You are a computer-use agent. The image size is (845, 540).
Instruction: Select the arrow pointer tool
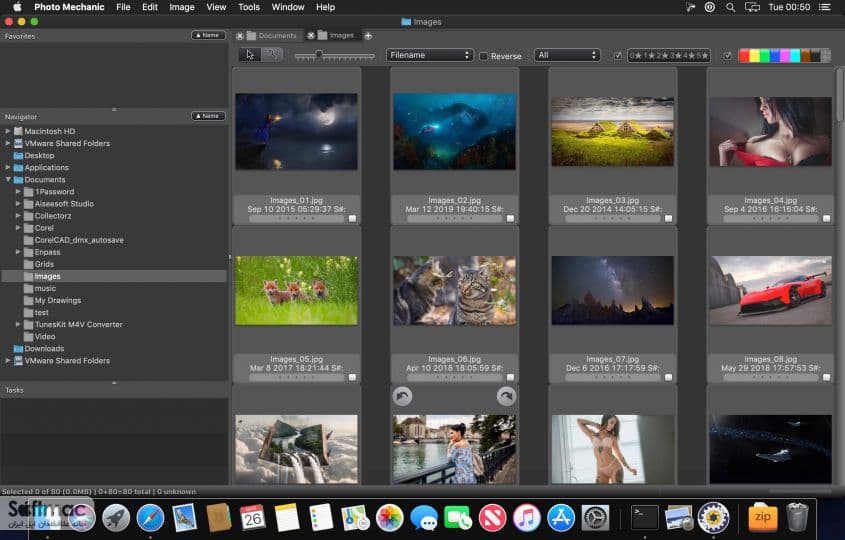pyautogui.click(x=250, y=55)
